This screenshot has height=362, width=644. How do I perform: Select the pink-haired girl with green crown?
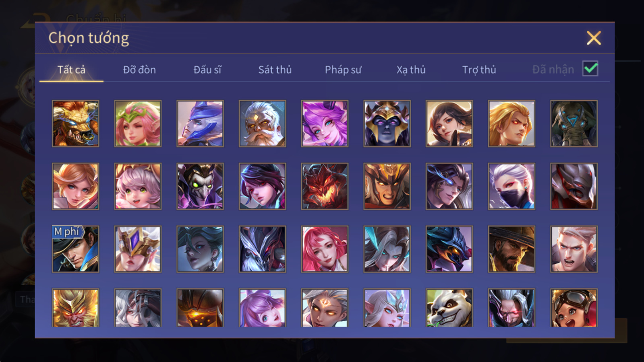click(x=138, y=123)
